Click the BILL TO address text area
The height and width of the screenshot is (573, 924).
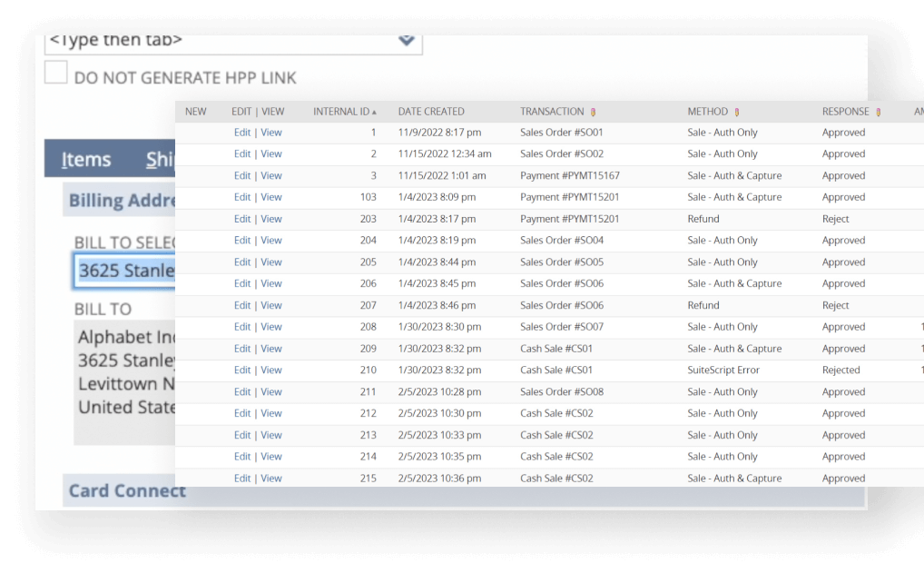pos(125,372)
